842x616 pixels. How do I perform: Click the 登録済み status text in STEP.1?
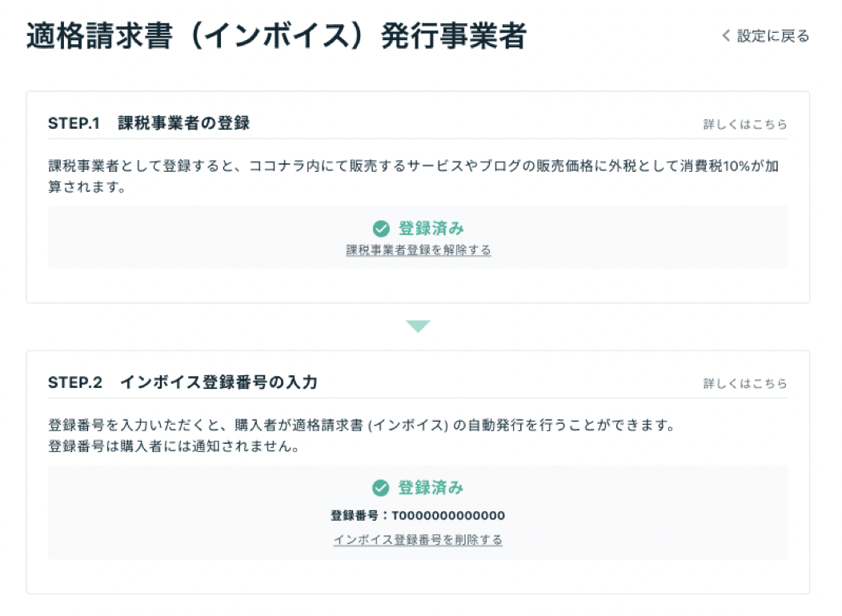point(431,229)
